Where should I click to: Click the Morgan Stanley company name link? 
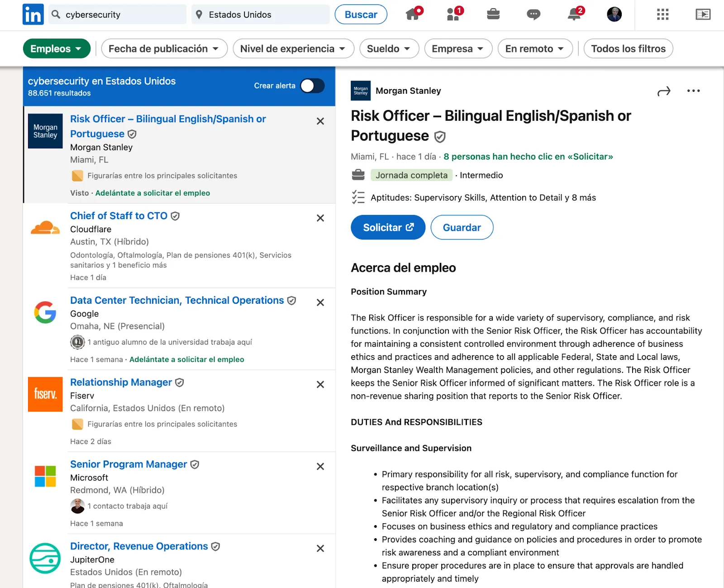[408, 91]
